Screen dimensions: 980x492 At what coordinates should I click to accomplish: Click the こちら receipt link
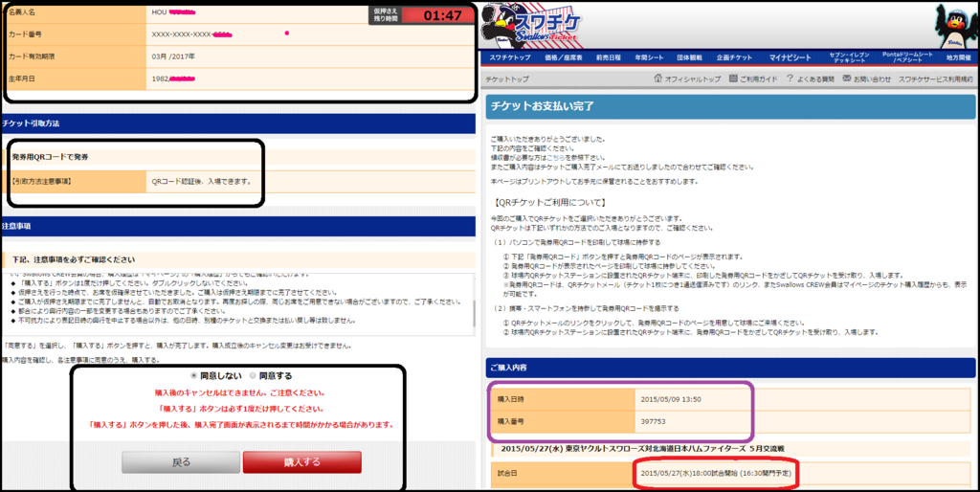tap(557, 158)
